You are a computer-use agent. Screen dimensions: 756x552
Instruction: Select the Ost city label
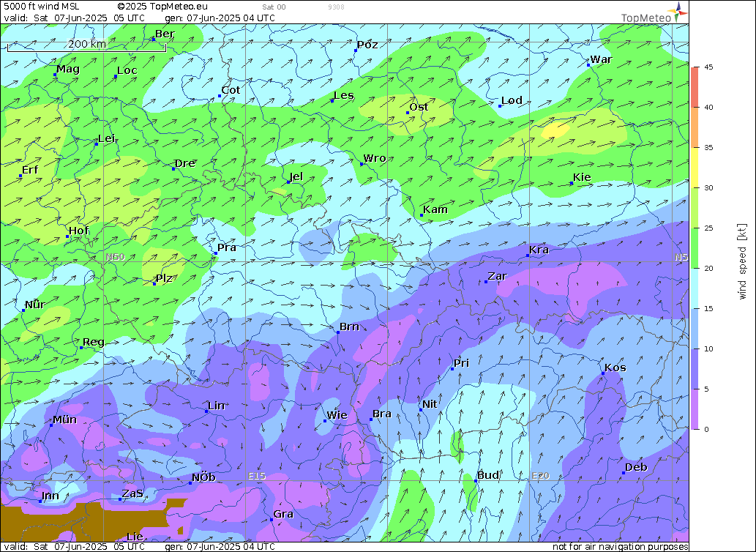point(419,107)
